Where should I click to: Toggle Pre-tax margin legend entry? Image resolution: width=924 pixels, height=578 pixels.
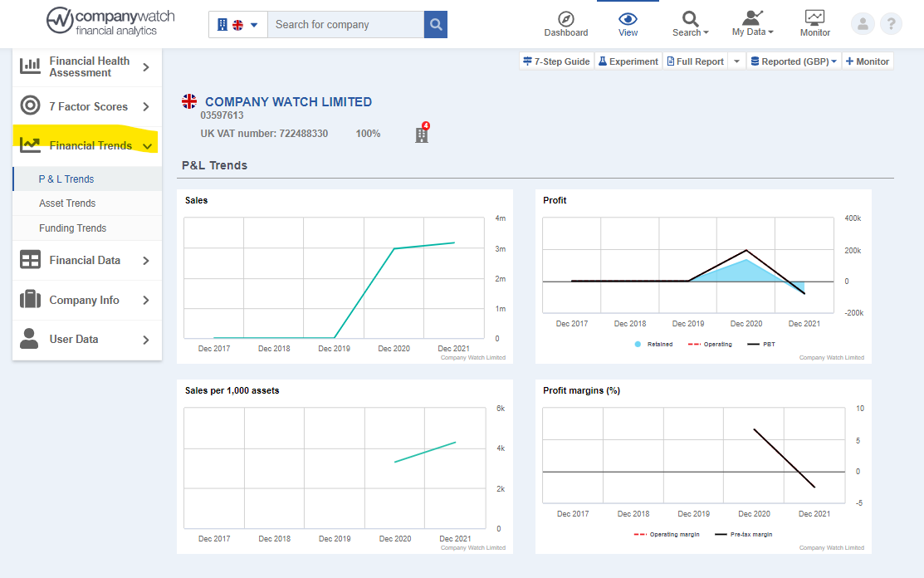click(x=744, y=534)
